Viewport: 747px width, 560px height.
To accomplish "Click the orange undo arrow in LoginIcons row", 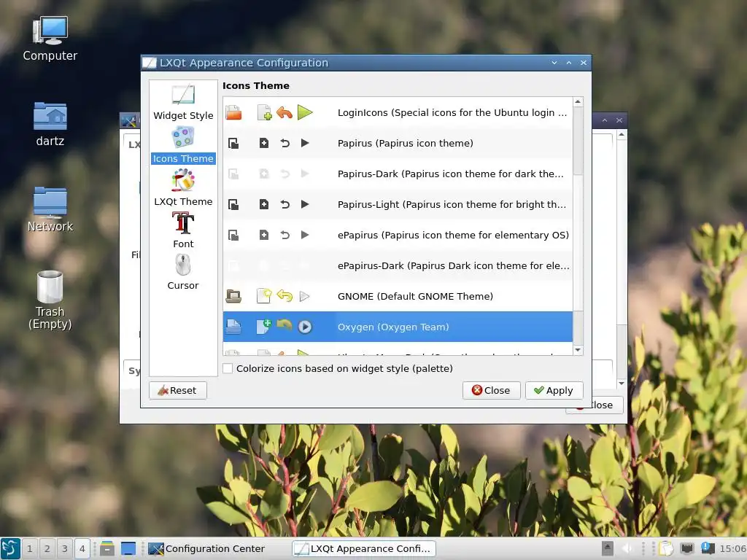I will click(x=285, y=113).
